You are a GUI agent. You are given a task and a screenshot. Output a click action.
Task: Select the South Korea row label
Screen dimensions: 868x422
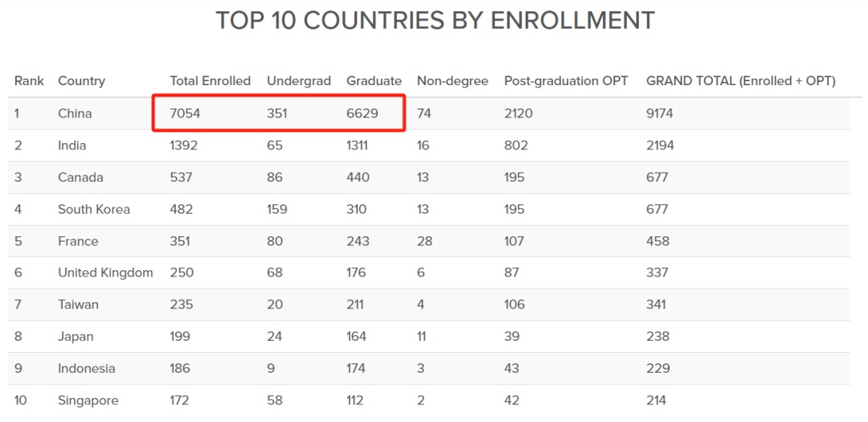(93, 209)
